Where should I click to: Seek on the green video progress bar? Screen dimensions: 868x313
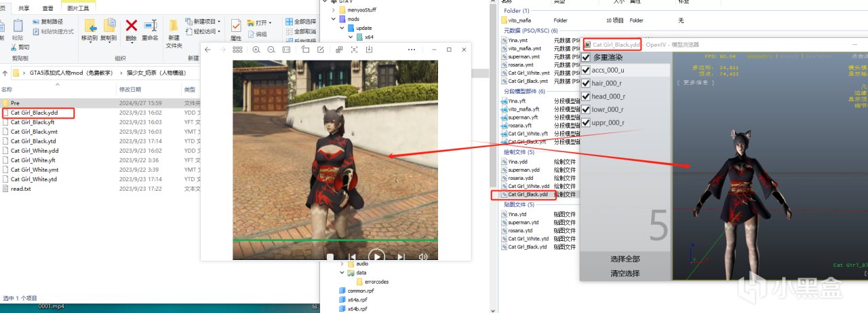335,240
